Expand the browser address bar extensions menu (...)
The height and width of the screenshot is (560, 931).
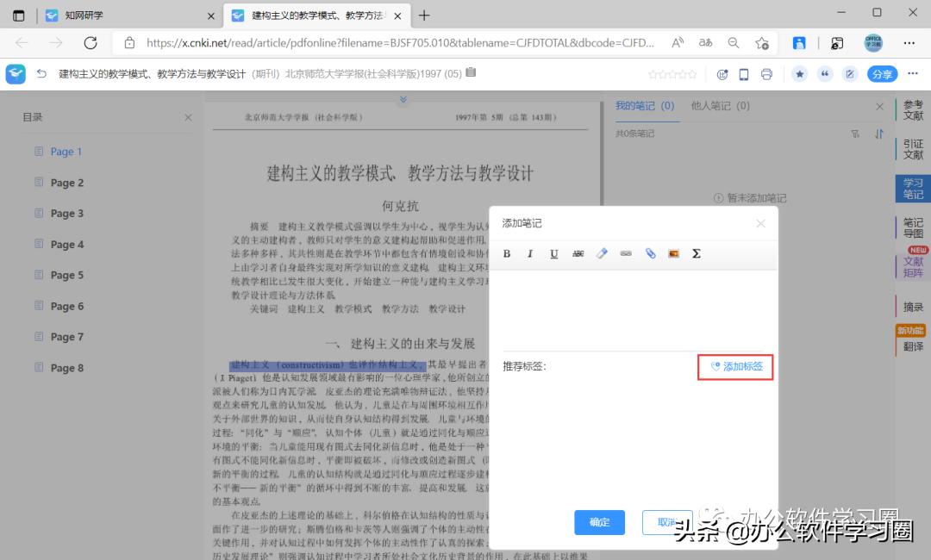[909, 42]
